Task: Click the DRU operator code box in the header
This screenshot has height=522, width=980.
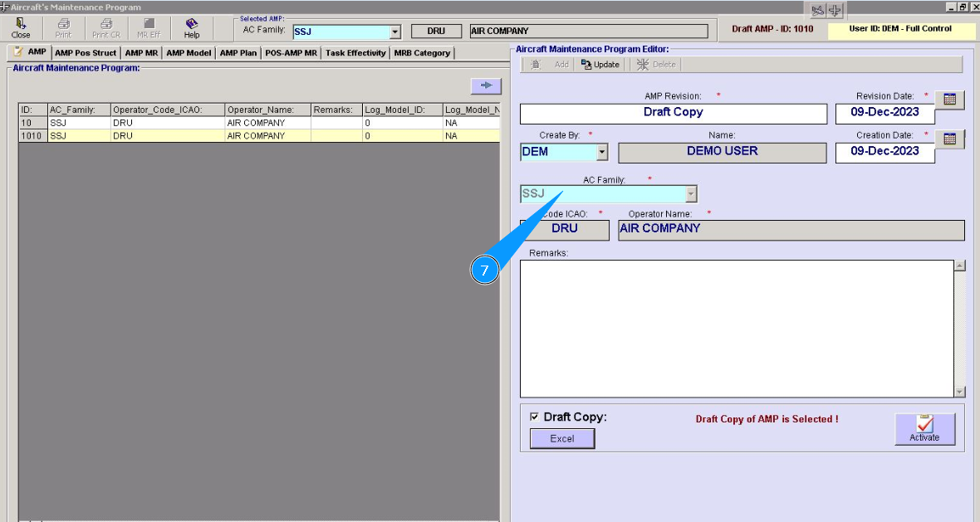Action: point(436,32)
